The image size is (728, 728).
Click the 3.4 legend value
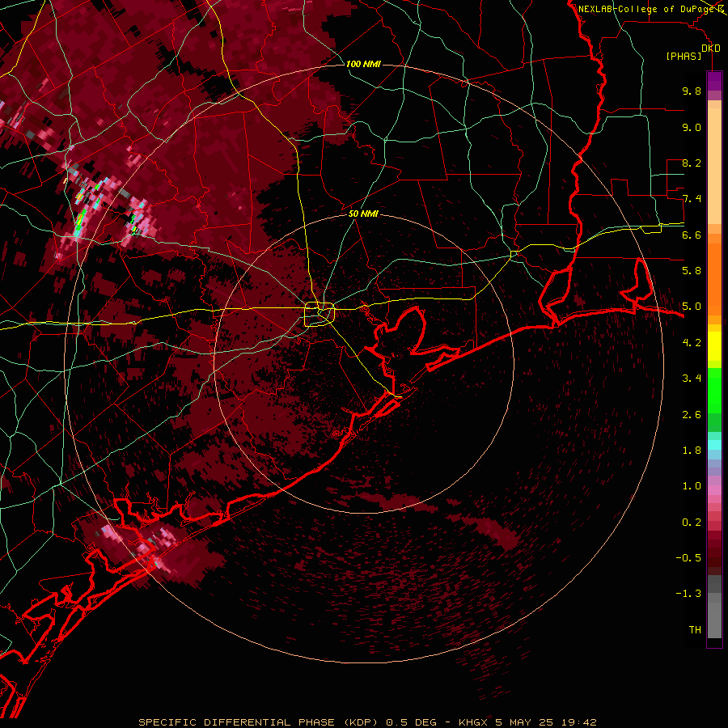click(x=692, y=378)
